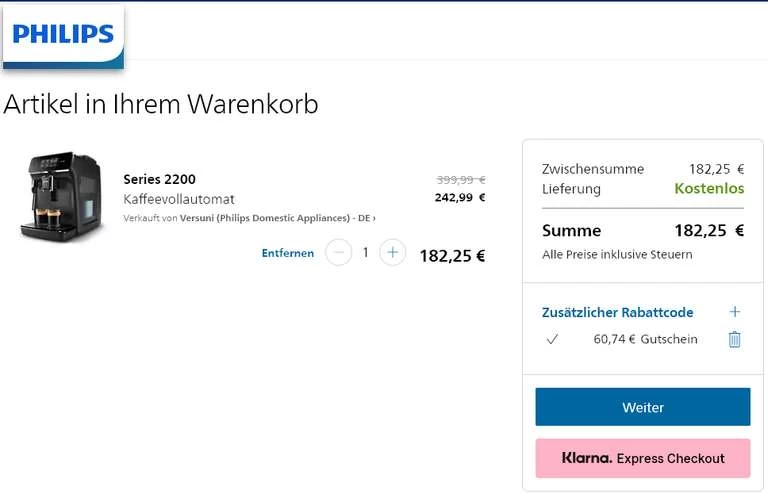This screenshot has height=494, width=768.
Task: Click the Artikel in Ihrem Warenkorb heading
Action: click(x=161, y=104)
